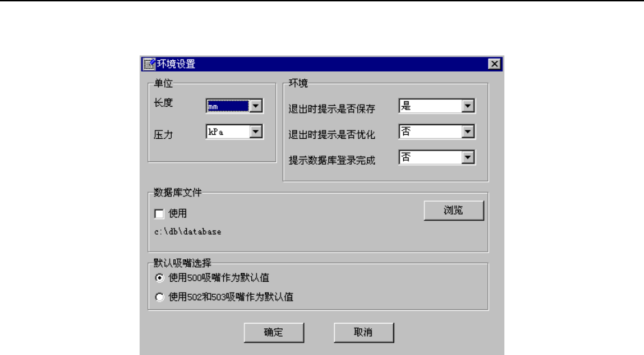This screenshot has width=644, height=355.
Task: Open the 退出时提示是否保存 dropdown arrow
Action: (468, 106)
